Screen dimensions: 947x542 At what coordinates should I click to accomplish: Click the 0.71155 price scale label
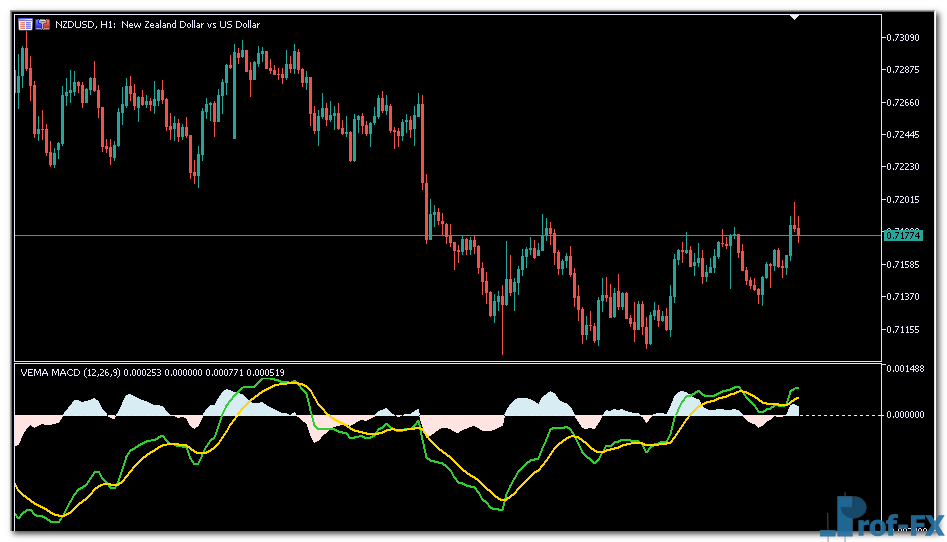(903, 329)
